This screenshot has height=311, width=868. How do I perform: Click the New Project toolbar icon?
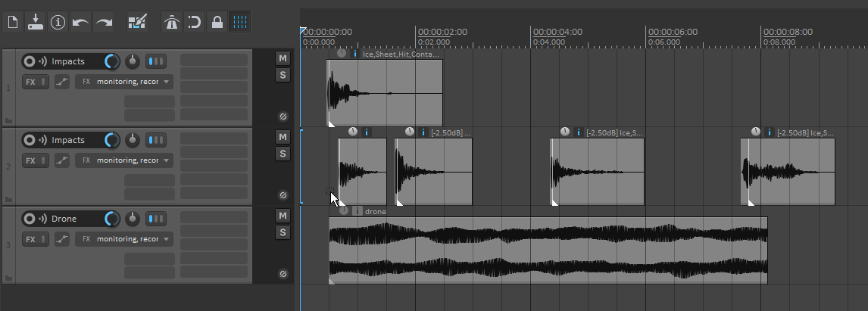[x=12, y=22]
